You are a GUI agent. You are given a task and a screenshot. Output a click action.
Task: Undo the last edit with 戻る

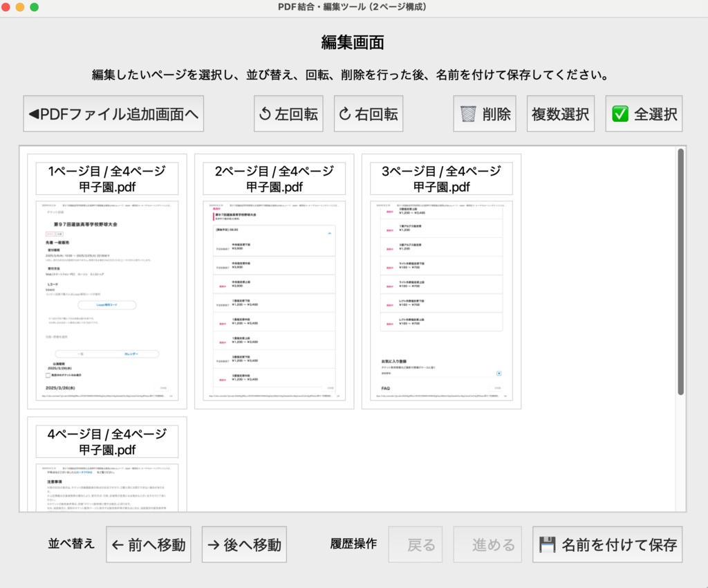pyautogui.click(x=415, y=544)
